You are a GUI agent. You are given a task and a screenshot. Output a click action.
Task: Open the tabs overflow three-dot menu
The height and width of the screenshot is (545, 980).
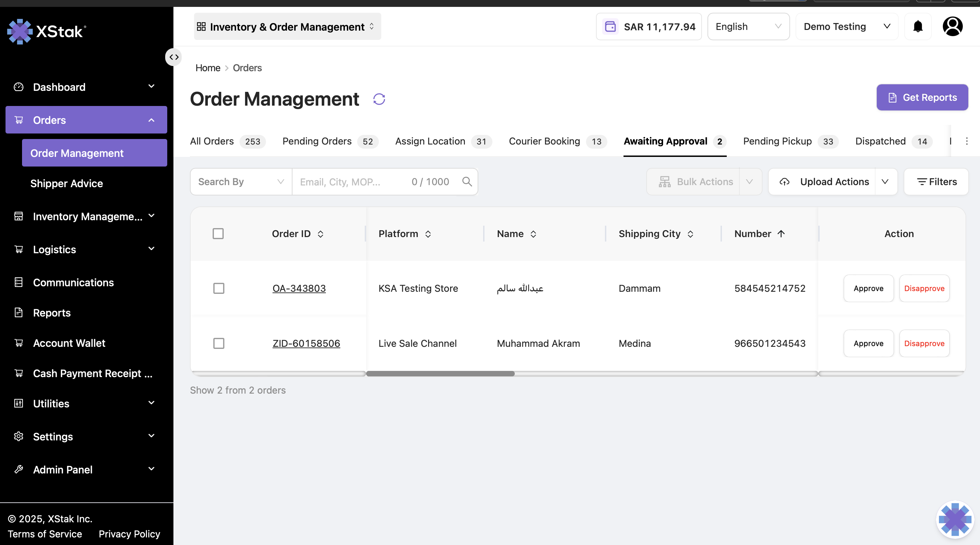tap(967, 141)
